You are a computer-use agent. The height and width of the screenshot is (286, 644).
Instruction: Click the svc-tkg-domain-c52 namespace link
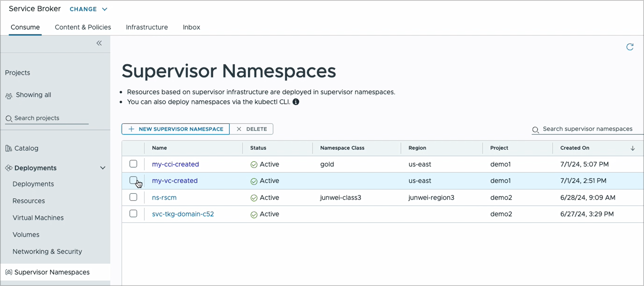183,214
